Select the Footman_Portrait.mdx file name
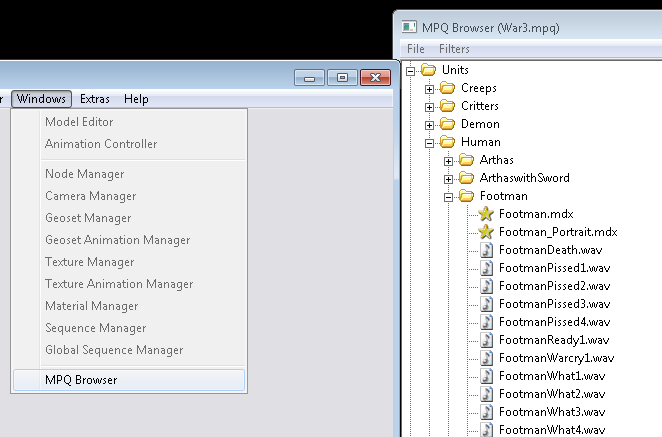The height and width of the screenshot is (437, 662). pos(558,232)
